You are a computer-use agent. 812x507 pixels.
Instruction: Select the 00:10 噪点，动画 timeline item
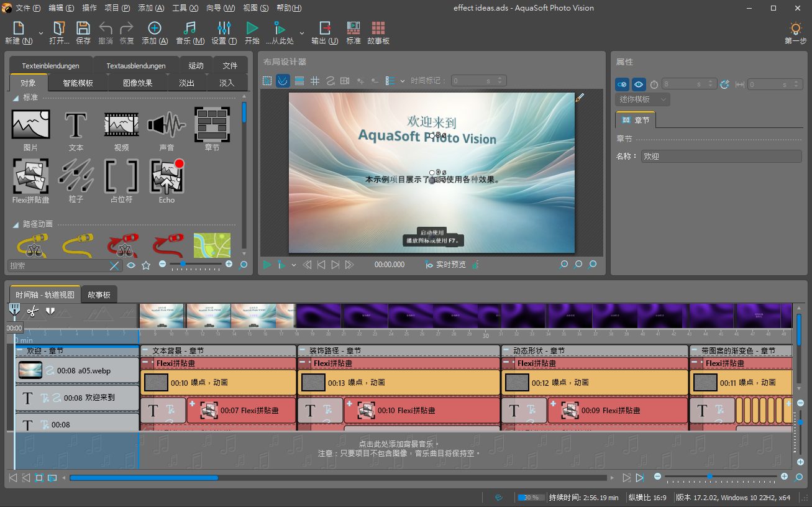pyautogui.click(x=218, y=383)
